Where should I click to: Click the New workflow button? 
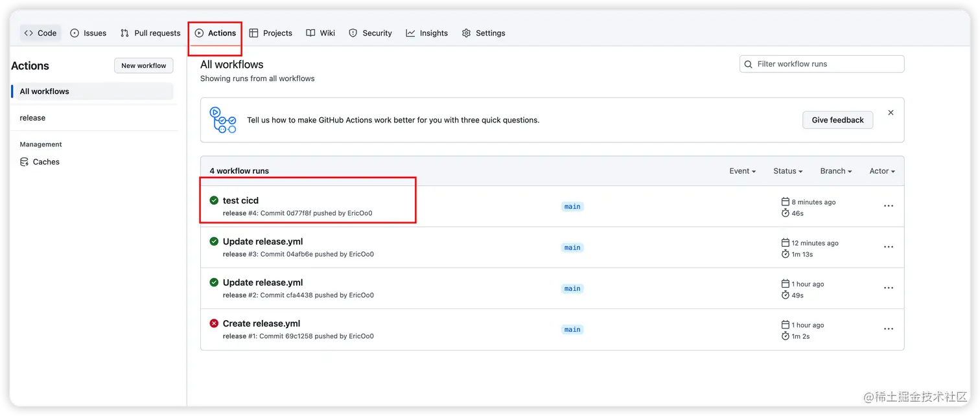point(144,65)
